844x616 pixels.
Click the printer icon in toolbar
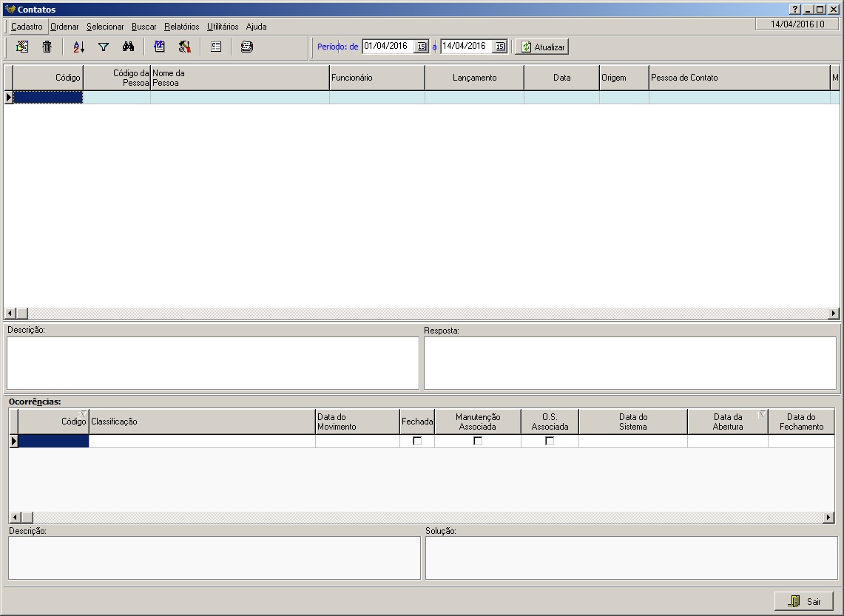(x=246, y=47)
